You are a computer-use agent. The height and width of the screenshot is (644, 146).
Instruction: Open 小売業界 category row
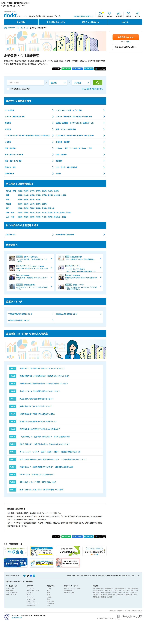(29, 142)
